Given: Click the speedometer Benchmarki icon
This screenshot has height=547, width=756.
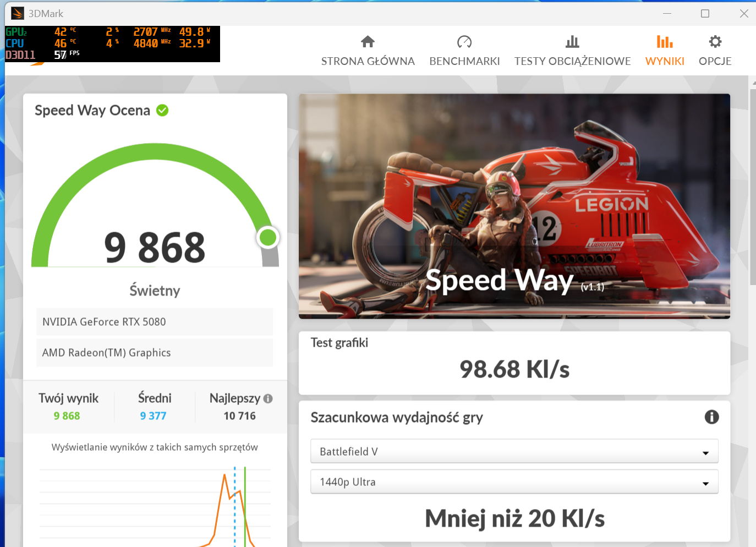Looking at the screenshot, I should coord(464,42).
